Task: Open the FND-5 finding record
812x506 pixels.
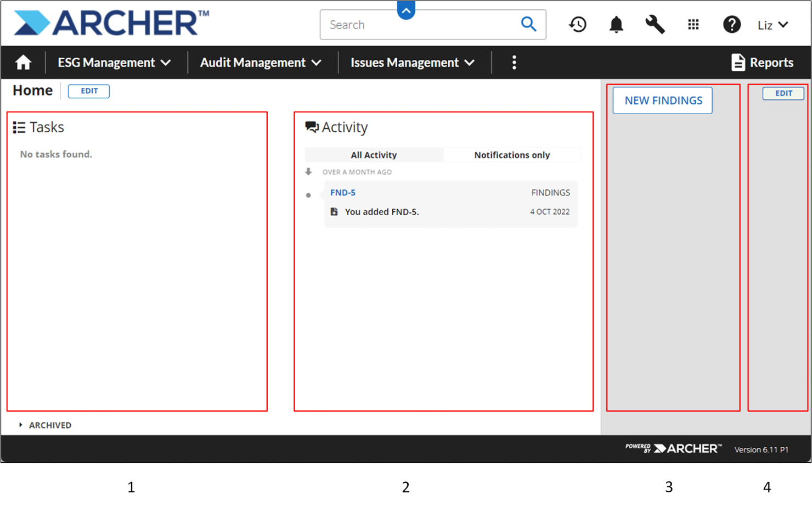Action: 342,193
